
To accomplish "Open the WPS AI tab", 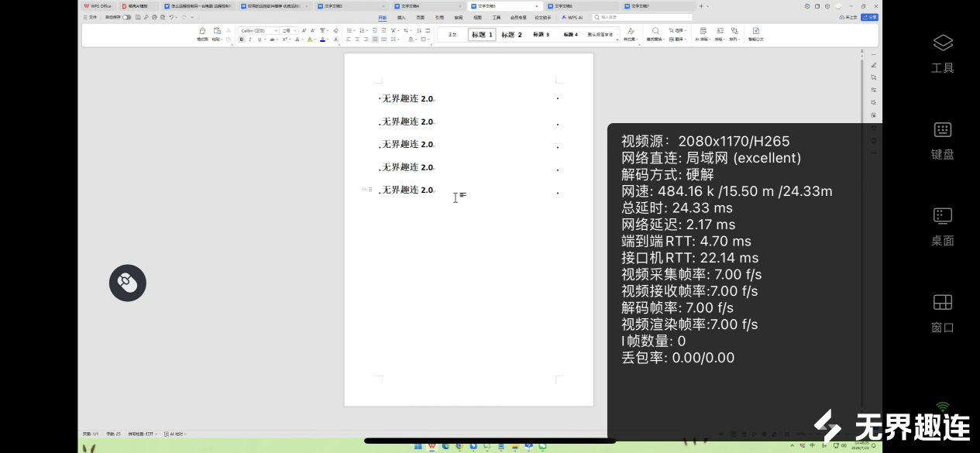I will click(x=573, y=17).
